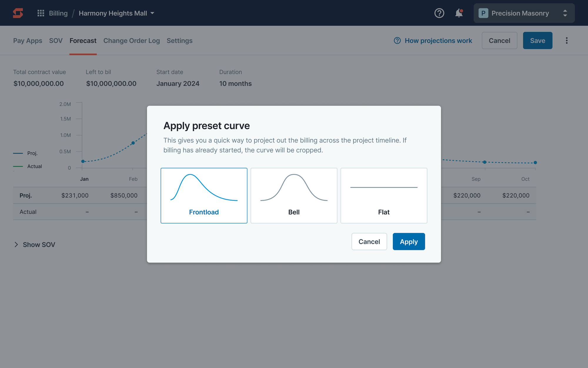Open the Precision Masonry account switcher
The height and width of the screenshot is (368, 588).
(x=523, y=13)
